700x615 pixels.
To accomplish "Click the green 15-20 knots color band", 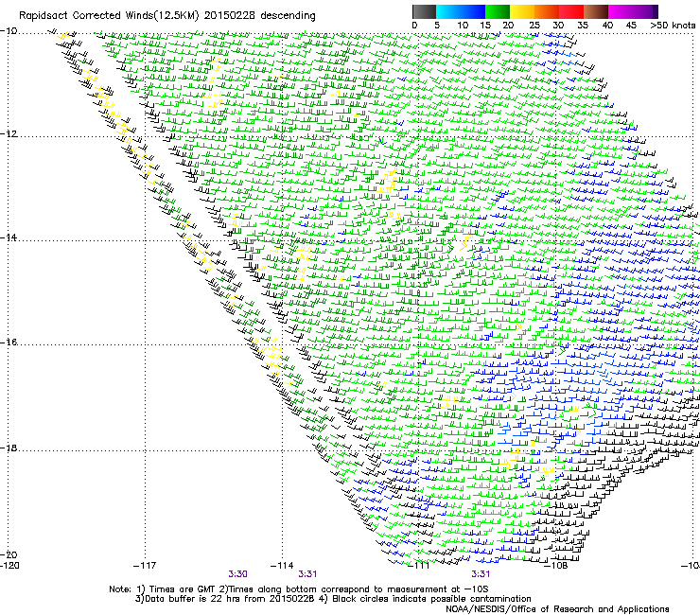I will tap(498, 11).
